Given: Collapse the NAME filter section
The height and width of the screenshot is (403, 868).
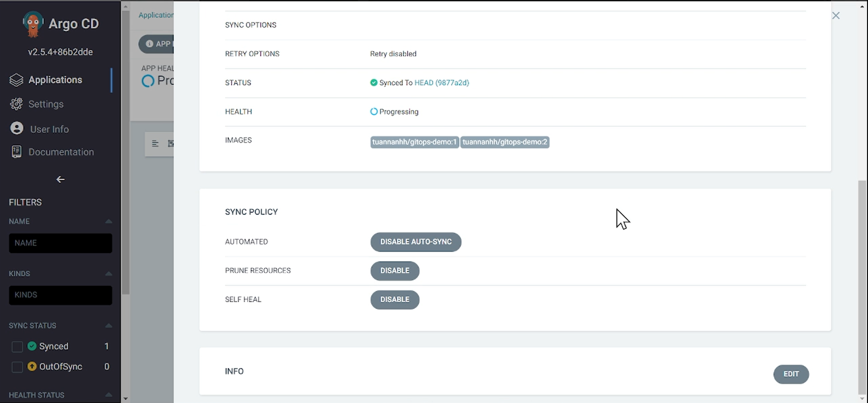Looking at the screenshot, I should (x=108, y=221).
